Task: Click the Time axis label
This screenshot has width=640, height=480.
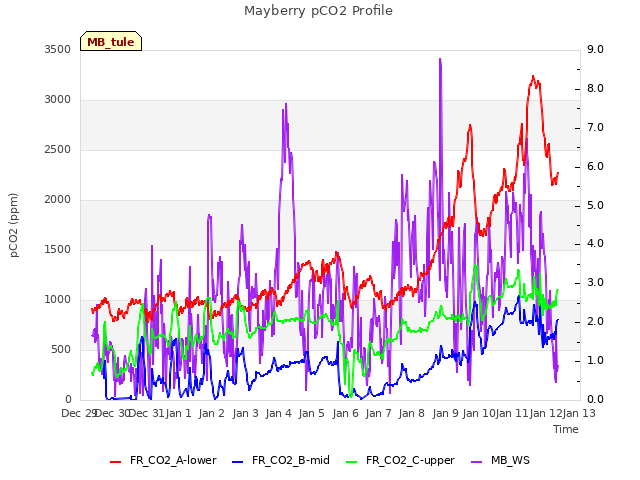Action: coord(566,429)
